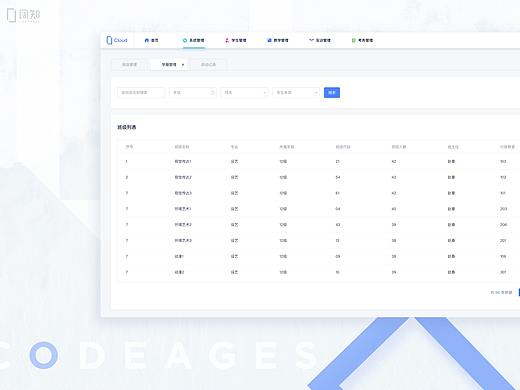
Task: Click the value "54" in the table
Action: (338, 177)
